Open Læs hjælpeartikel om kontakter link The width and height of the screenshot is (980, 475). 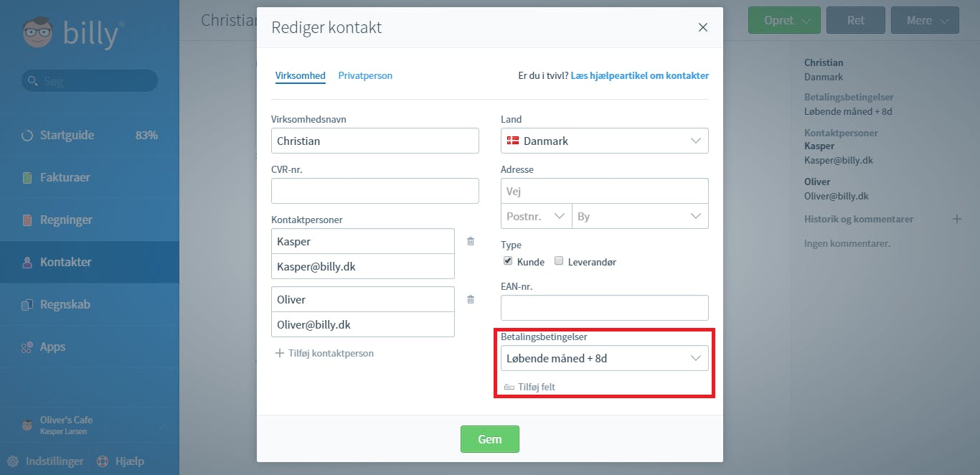640,75
